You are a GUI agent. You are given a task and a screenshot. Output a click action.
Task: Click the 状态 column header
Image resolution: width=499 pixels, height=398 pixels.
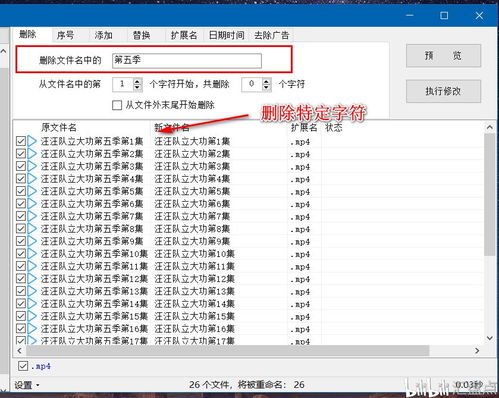334,127
